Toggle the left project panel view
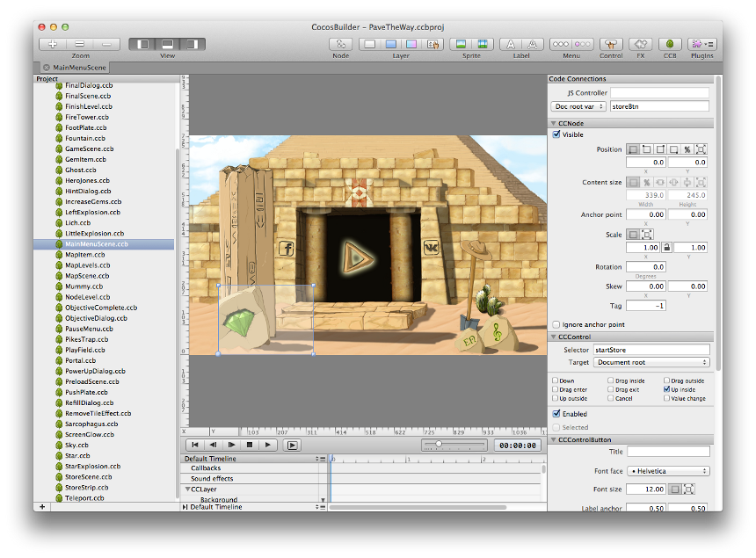The image size is (756, 558). 142,44
